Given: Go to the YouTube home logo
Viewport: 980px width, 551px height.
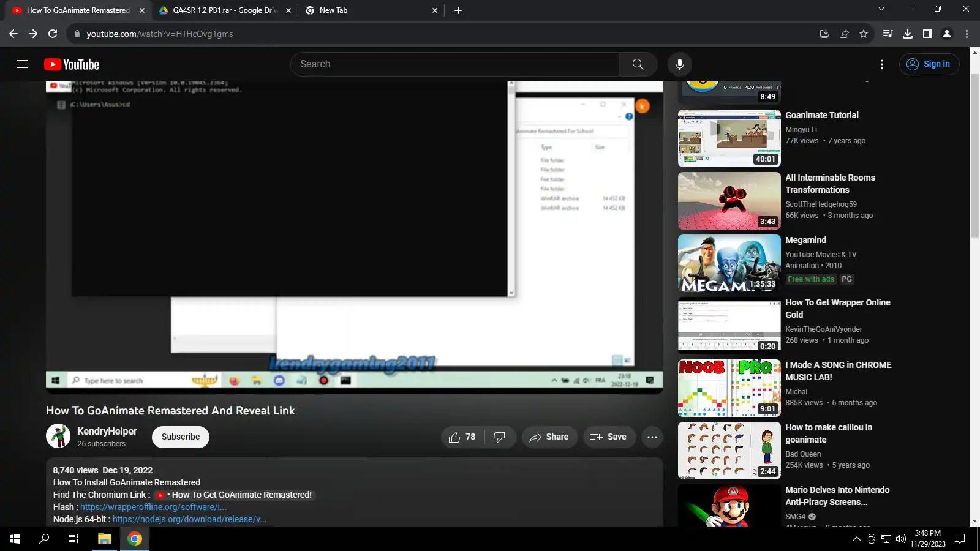Looking at the screenshot, I should point(72,64).
